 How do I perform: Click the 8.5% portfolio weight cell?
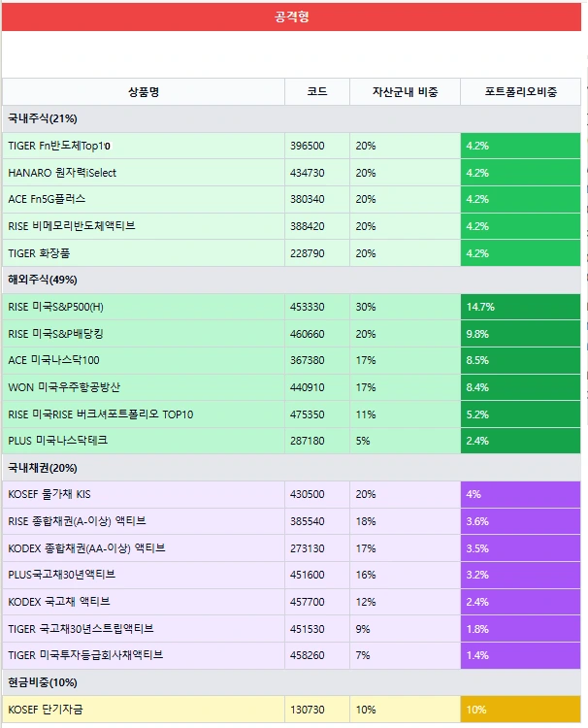521,360
